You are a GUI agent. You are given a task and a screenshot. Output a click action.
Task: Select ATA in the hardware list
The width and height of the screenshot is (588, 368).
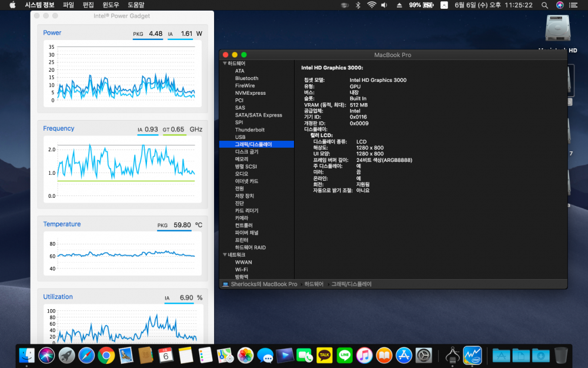[240, 71]
